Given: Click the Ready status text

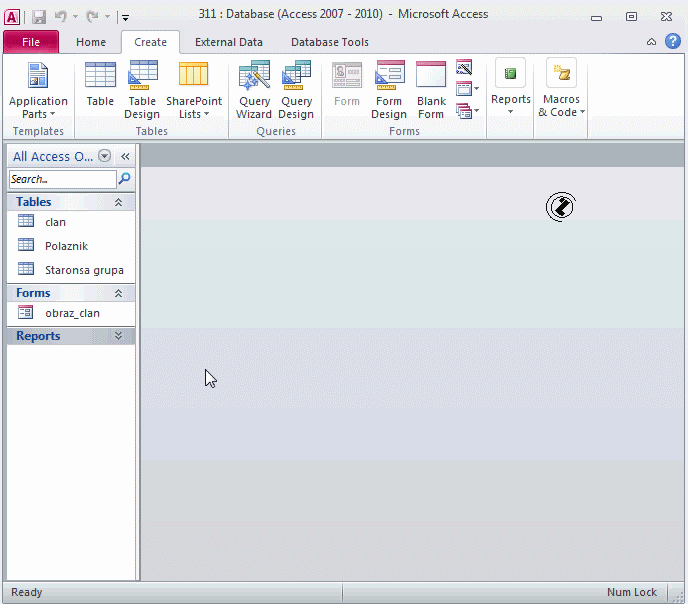Looking at the screenshot, I should [x=26, y=592].
